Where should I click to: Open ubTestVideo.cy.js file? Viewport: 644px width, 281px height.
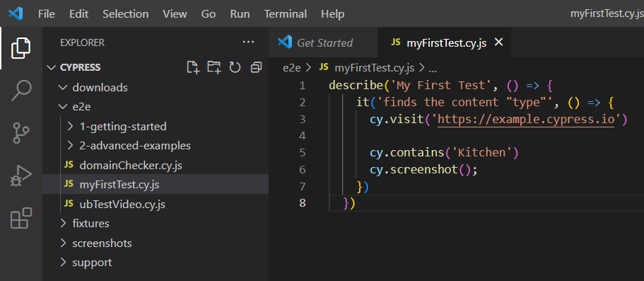(156, 204)
